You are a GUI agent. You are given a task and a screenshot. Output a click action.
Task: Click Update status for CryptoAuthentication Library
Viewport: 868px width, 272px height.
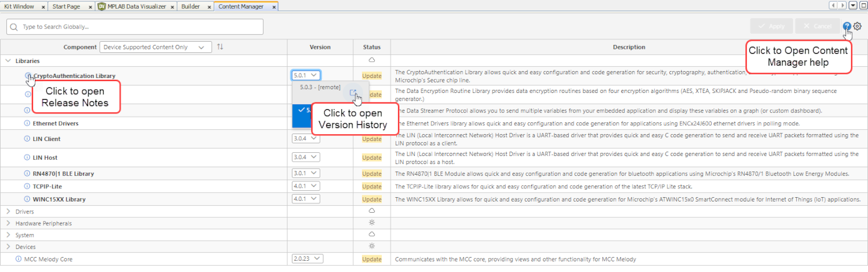372,75
